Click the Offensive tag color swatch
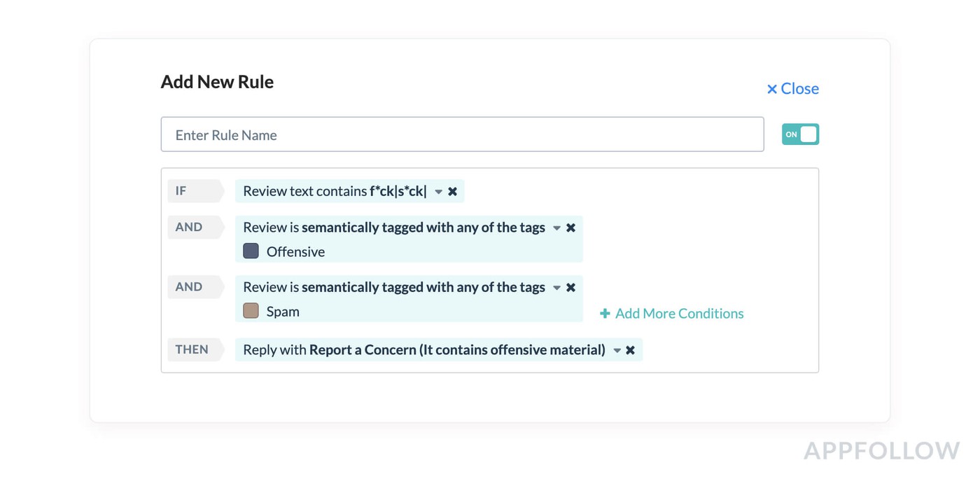The width and height of the screenshot is (980, 479). (251, 251)
